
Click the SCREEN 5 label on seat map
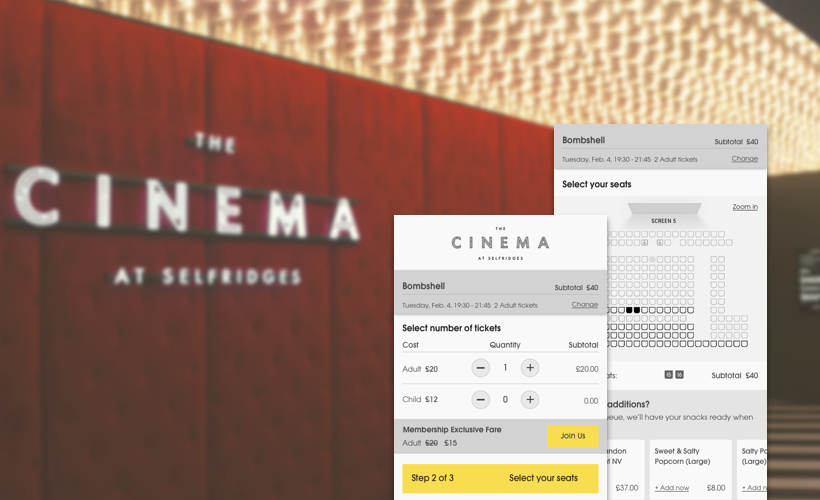coord(664,221)
